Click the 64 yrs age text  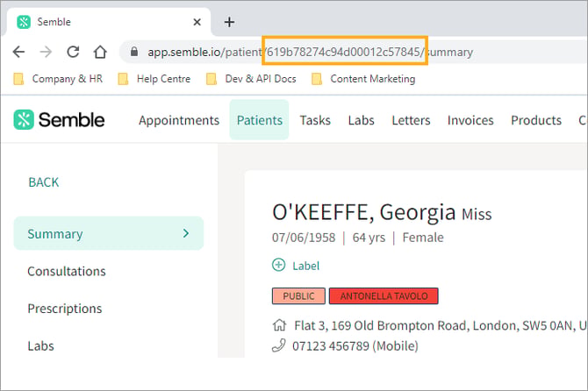tap(369, 238)
